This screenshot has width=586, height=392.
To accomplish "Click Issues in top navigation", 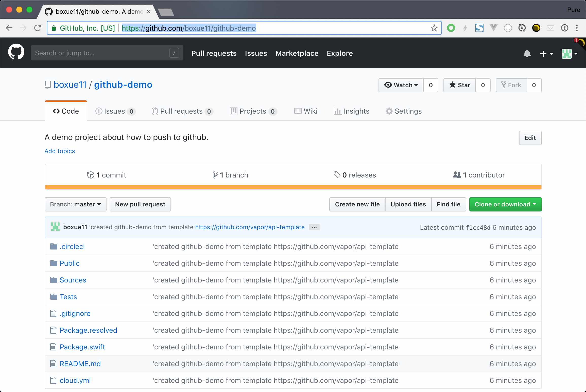I will (x=256, y=53).
